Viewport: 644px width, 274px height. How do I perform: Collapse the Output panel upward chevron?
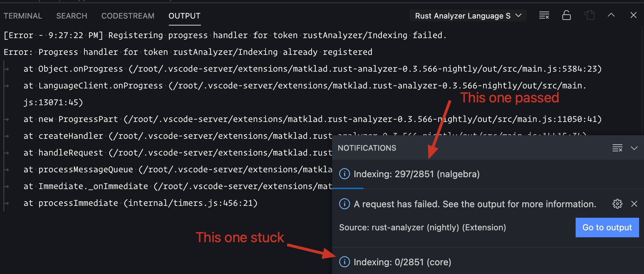tap(611, 15)
